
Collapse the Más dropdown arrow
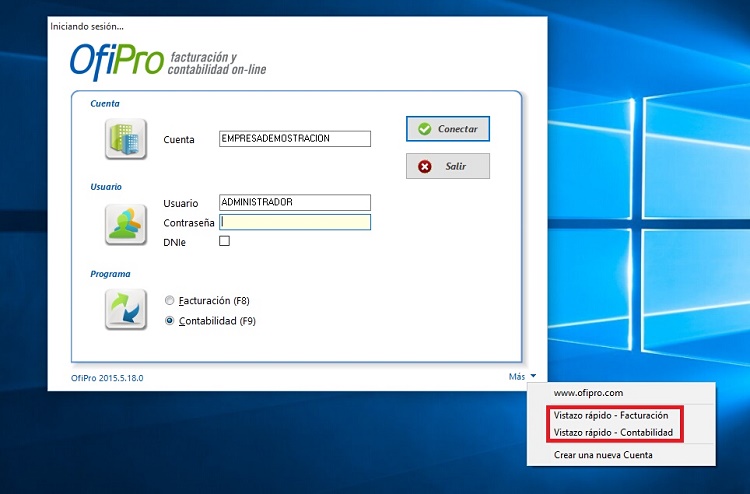533,377
